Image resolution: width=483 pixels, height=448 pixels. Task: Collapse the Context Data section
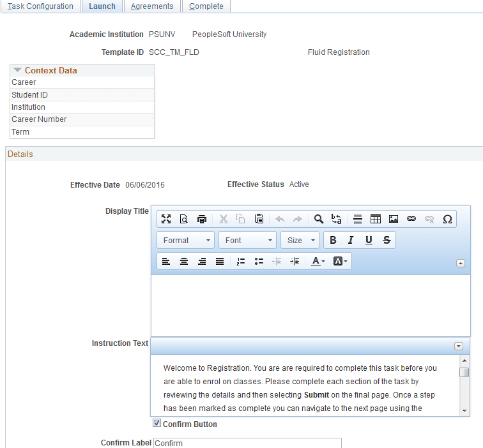point(17,70)
